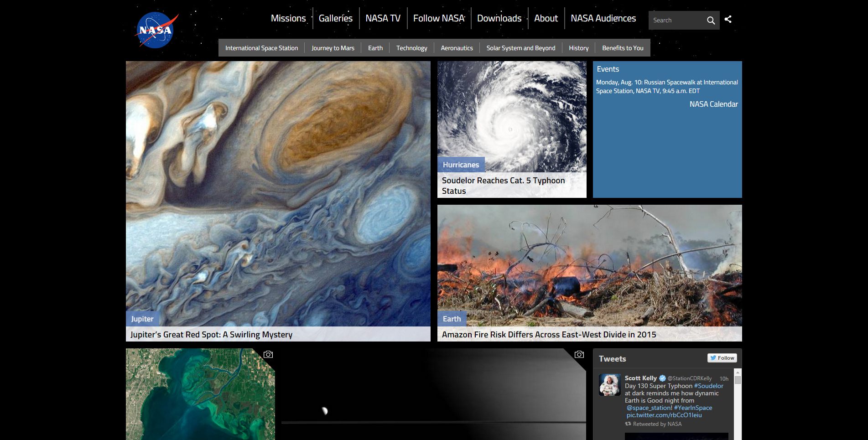
Task: Click into the Search text field
Action: point(677,21)
